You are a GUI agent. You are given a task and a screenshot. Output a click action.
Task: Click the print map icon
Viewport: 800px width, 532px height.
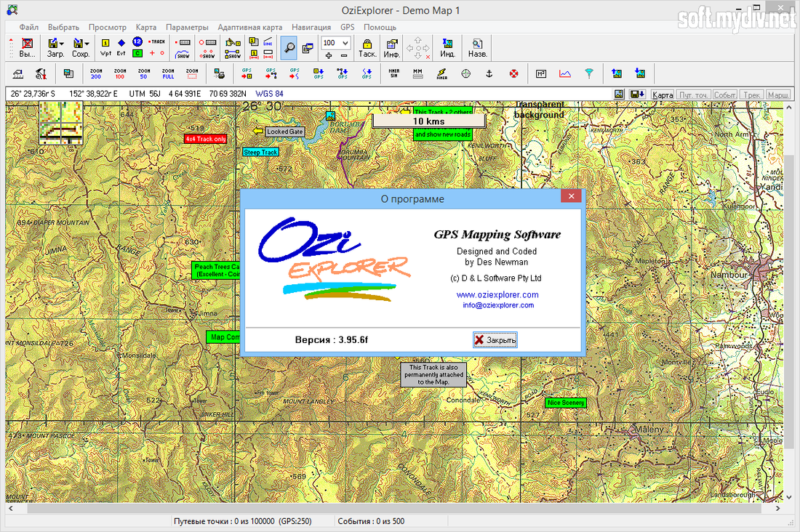point(219,74)
